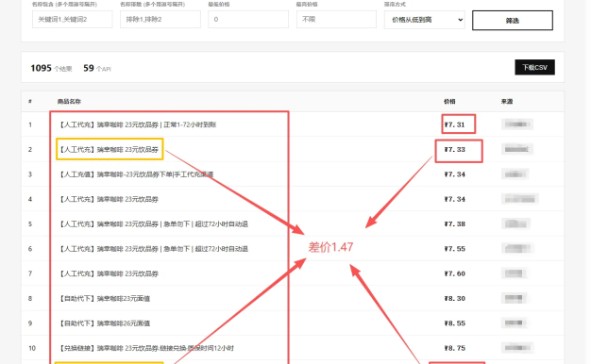The image size is (591, 364).
Task: Select product name containing 正常1-72小时到账
Action: (137, 124)
